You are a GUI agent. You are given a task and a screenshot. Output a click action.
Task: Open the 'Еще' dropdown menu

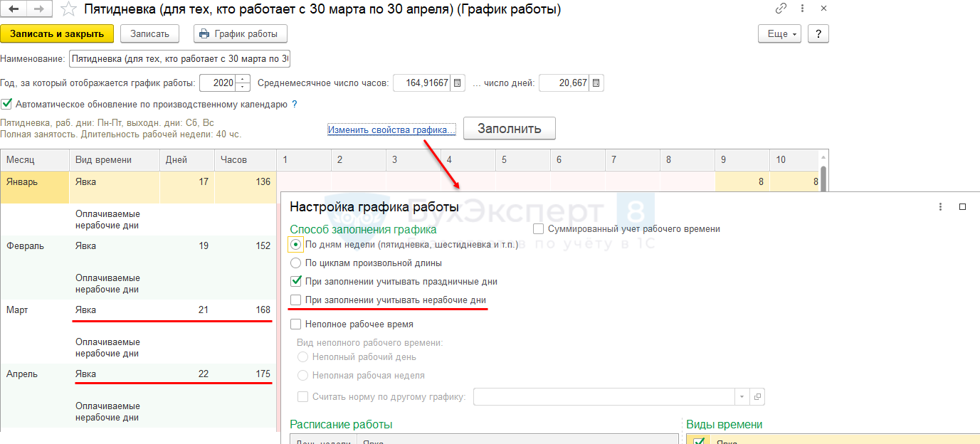(781, 33)
